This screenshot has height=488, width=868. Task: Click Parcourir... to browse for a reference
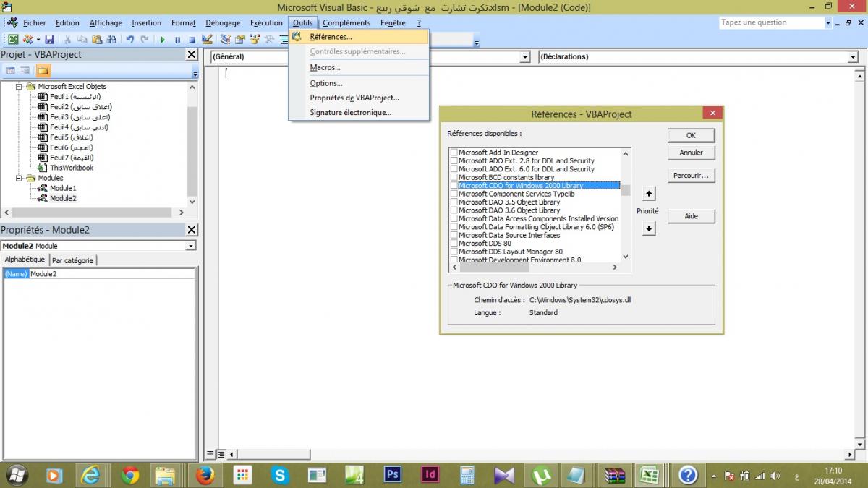tap(691, 176)
